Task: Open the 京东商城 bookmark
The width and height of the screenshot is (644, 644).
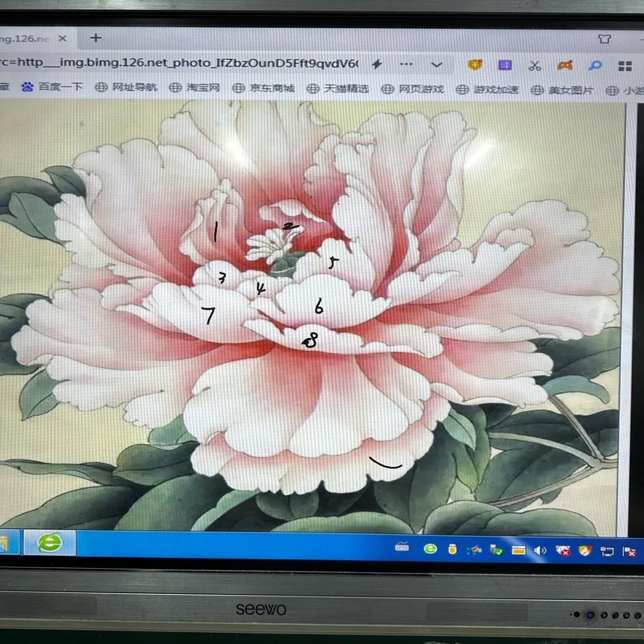Action: [264, 88]
